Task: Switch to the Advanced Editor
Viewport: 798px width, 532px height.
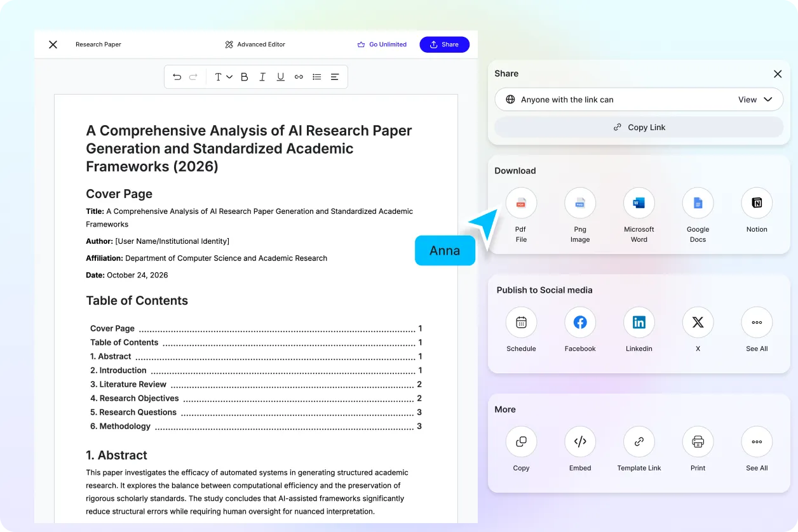Action: coord(254,44)
